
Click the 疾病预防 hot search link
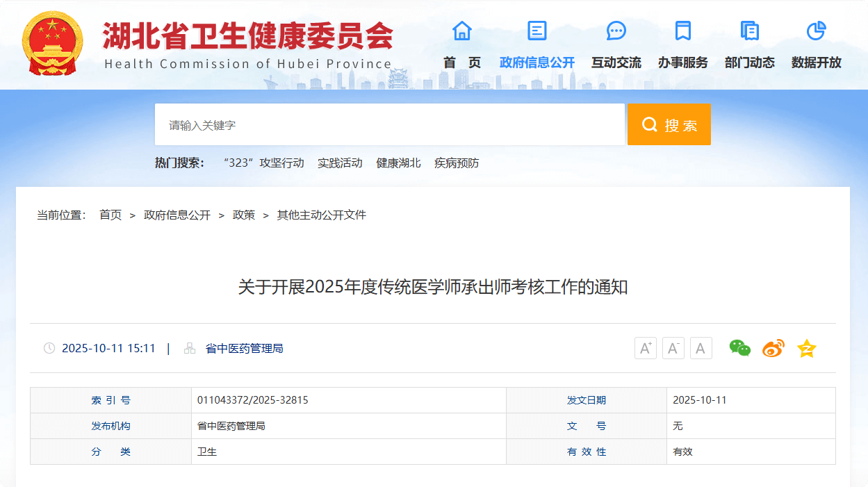[x=457, y=163]
